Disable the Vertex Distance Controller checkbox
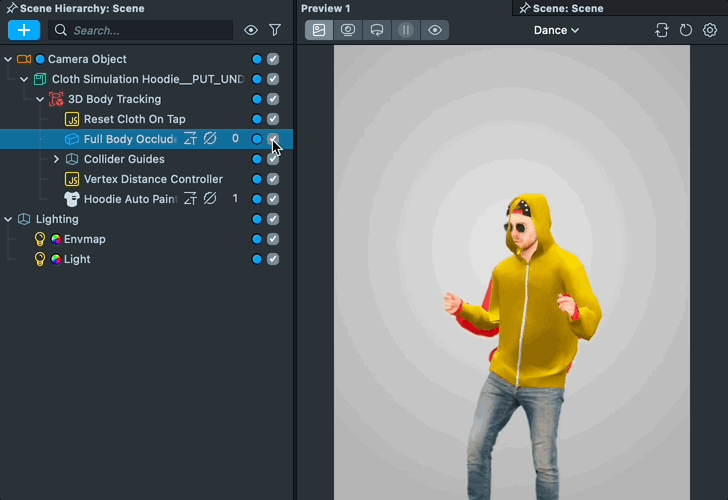 coord(273,179)
